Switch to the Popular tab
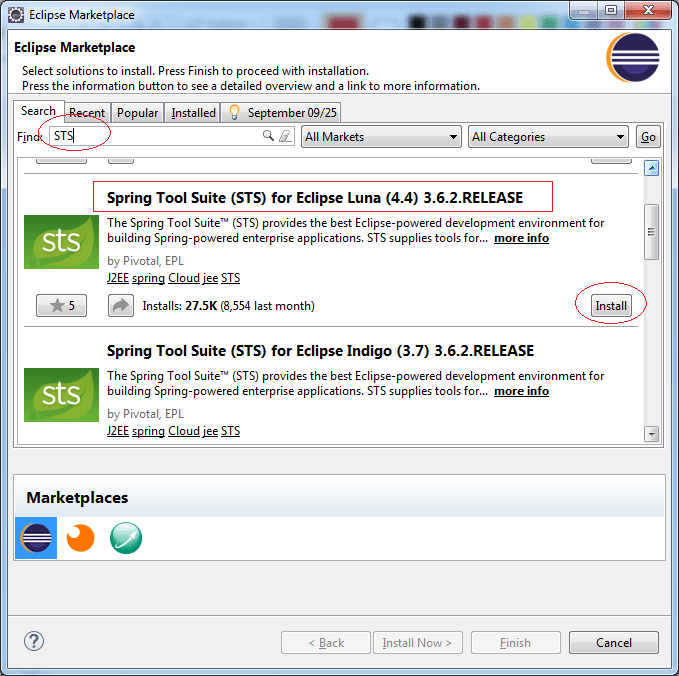Viewport: 679px width, 676px height. (x=137, y=113)
